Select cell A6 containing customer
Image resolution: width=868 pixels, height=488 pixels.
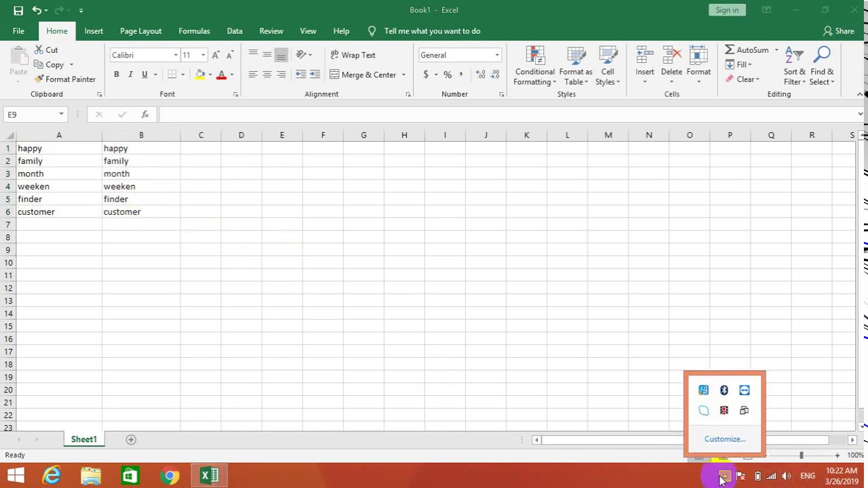[x=59, y=212]
